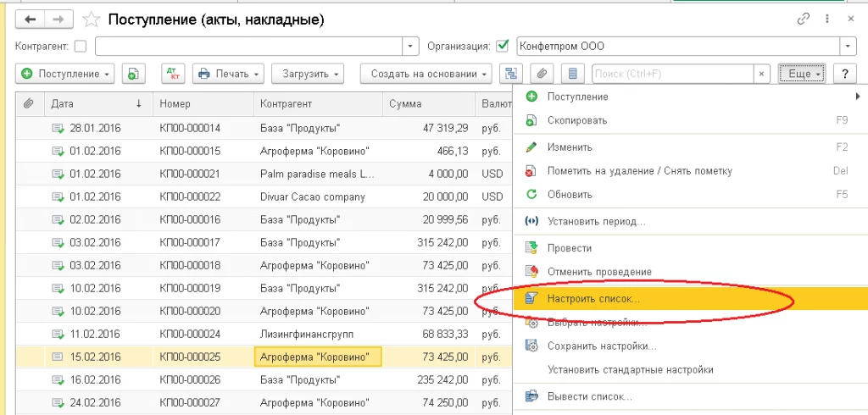The image size is (868, 415).
Task: Open the three-dot window menu
Action: click(x=828, y=19)
